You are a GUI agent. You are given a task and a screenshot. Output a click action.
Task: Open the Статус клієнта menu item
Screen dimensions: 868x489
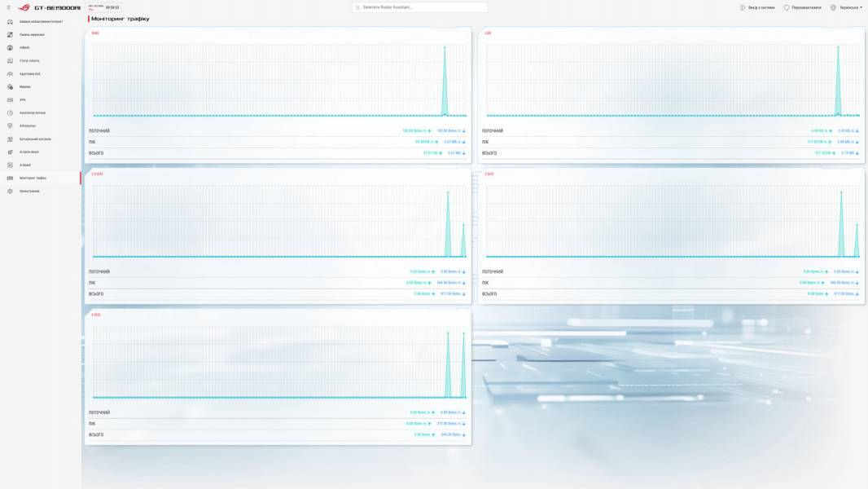29,61
